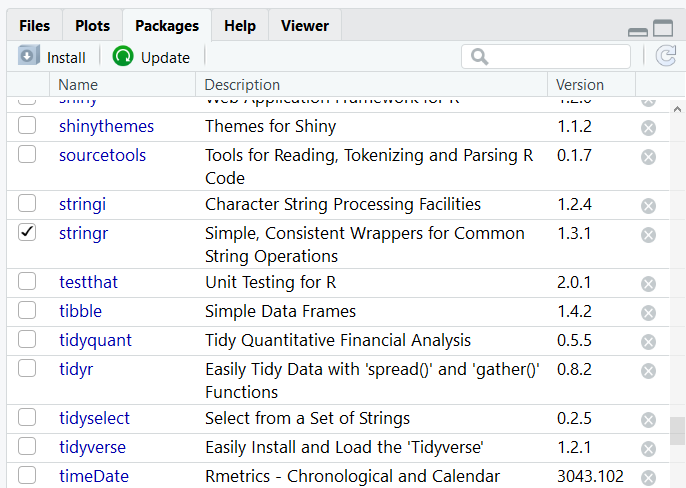This screenshot has height=488, width=686.
Task: Remove the shinythemes package using its X icon
Action: coord(648,128)
